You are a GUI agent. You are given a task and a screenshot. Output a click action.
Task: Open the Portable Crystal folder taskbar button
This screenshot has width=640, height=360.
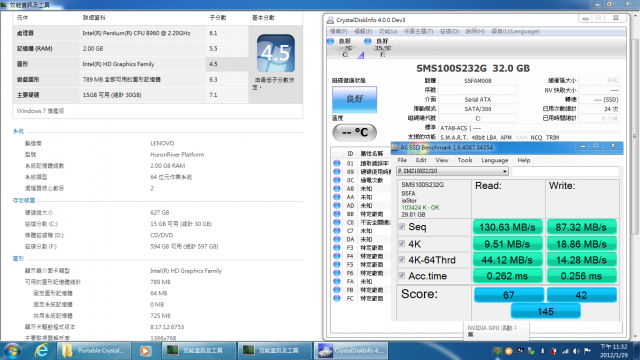pos(94,351)
